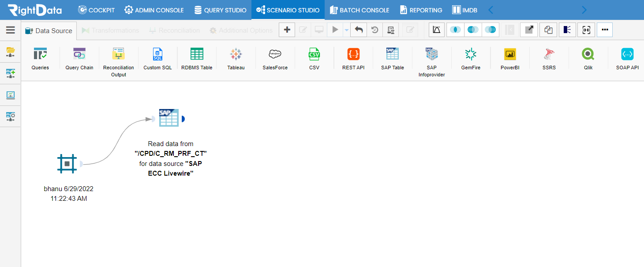644x267 pixels.
Task: Click the start node output port
Action: [x=81, y=164]
